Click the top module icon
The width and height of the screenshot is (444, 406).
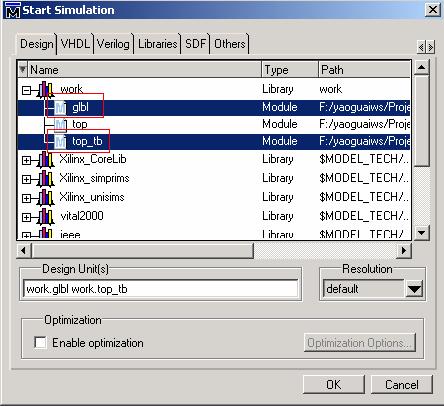click(x=60, y=125)
